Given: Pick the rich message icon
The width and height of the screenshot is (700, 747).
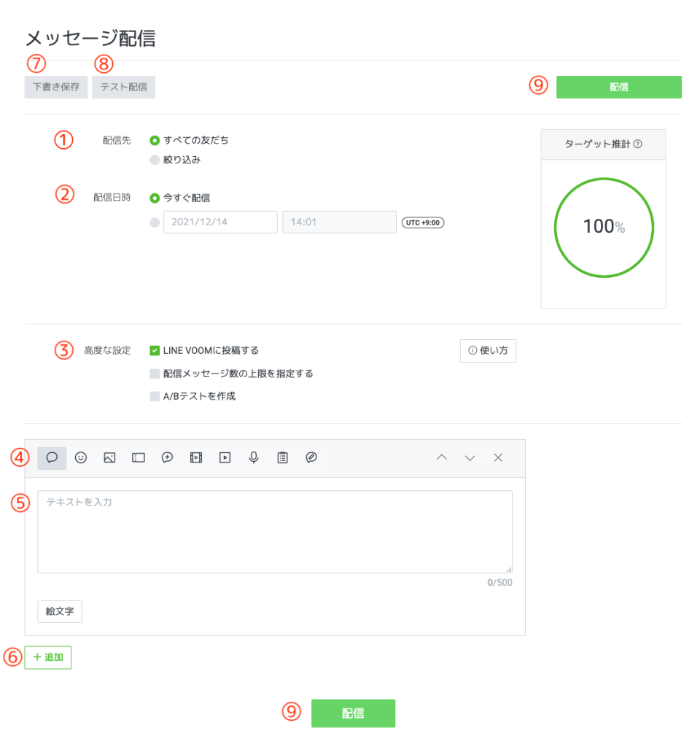Looking at the screenshot, I should [x=167, y=458].
